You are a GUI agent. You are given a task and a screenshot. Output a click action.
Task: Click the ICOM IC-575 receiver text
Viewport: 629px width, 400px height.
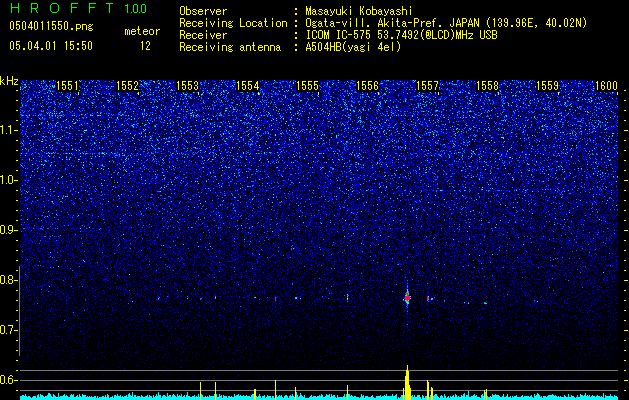coord(401,35)
